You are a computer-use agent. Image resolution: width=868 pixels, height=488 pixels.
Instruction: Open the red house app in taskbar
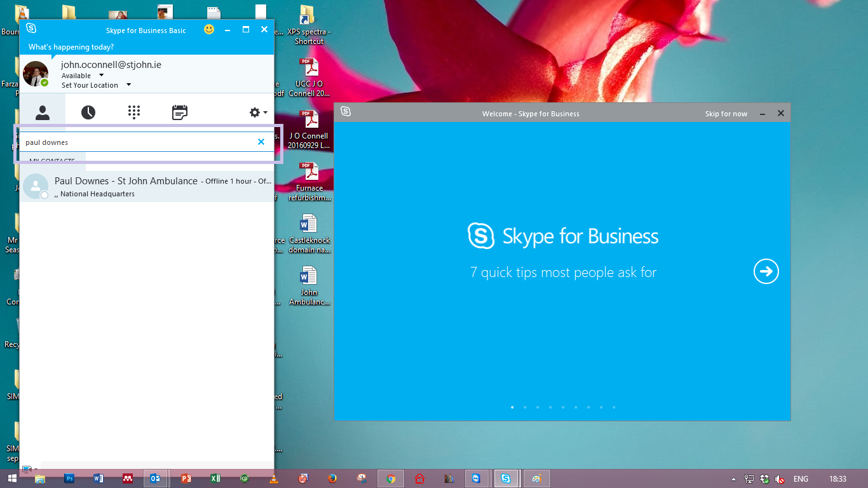pos(419,478)
